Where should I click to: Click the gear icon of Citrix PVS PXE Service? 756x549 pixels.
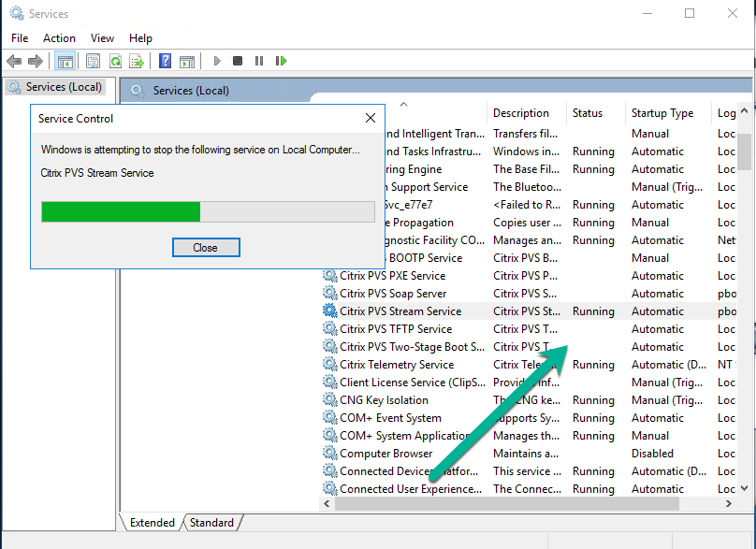tap(329, 275)
